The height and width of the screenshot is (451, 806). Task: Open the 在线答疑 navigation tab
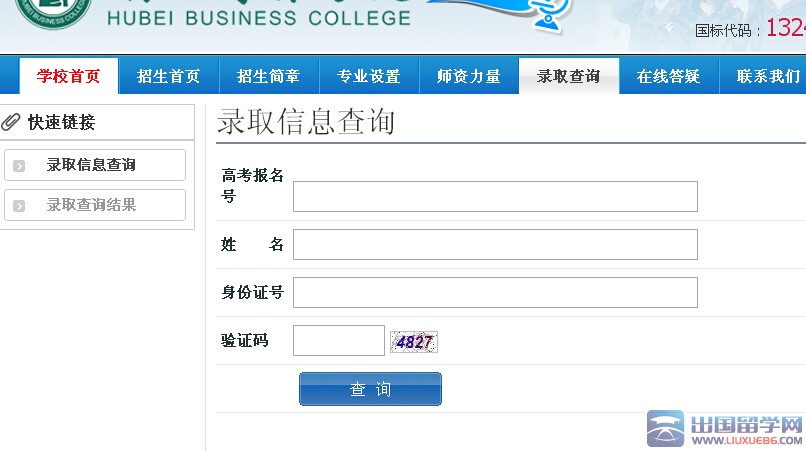click(x=668, y=76)
